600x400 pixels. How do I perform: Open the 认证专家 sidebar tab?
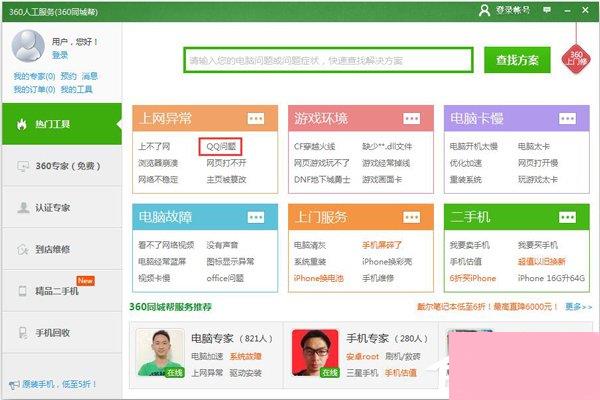(62, 208)
